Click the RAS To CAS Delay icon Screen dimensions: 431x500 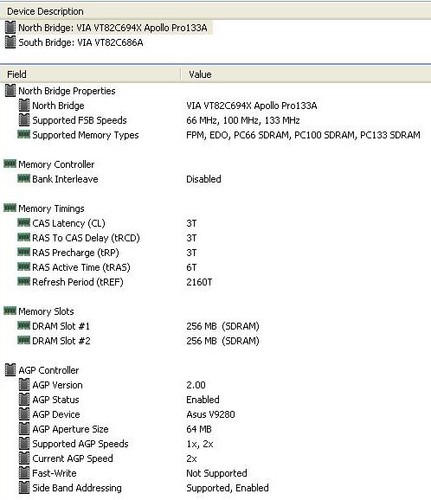tap(24, 237)
